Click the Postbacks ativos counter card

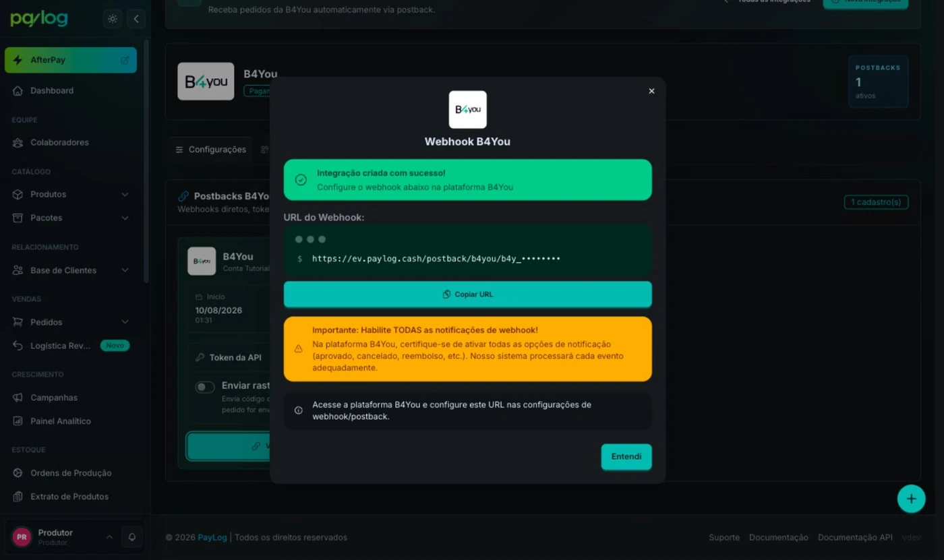click(x=878, y=82)
